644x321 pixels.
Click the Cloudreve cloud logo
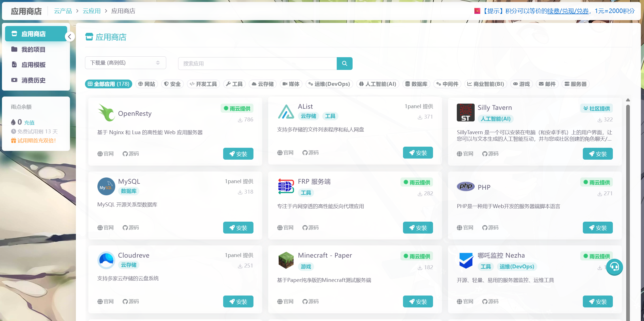pyautogui.click(x=106, y=260)
